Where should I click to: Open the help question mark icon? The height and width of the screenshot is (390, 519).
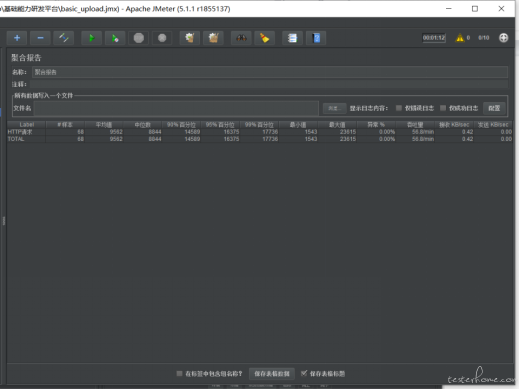[x=316, y=38]
